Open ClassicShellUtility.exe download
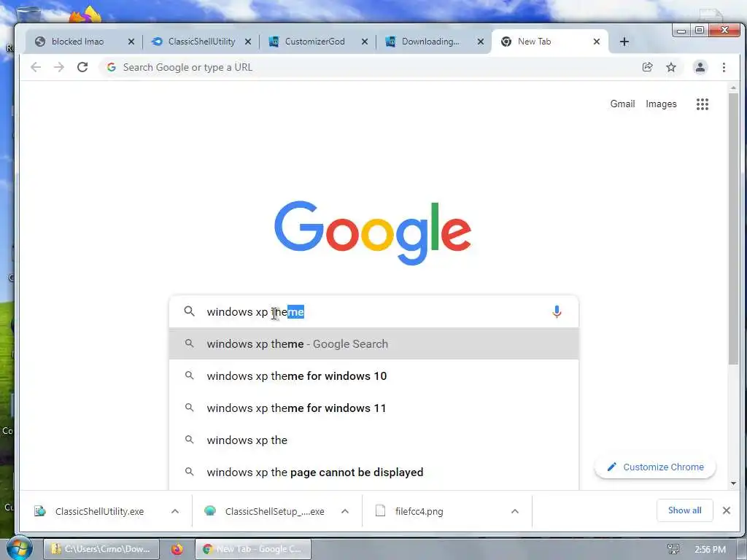This screenshot has width=747, height=560. (x=99, y=511)
